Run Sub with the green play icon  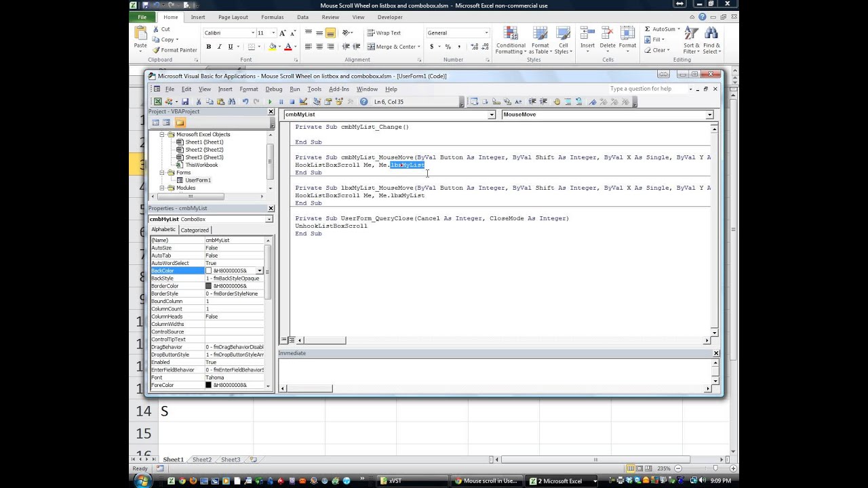pyautogui.click(x=270, y=102)
